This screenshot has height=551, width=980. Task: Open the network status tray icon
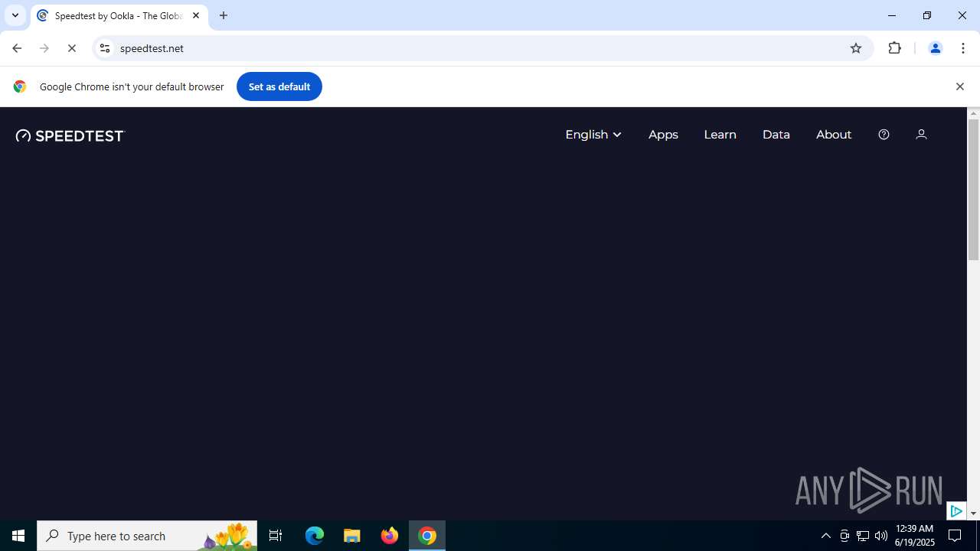[863, 536]
